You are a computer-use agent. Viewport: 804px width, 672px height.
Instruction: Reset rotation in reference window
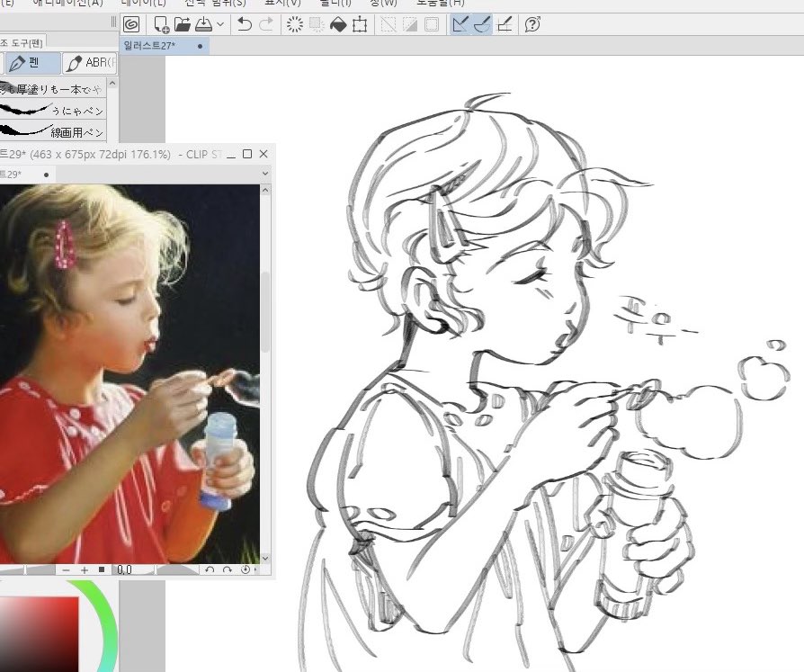[x=246, y=570]
